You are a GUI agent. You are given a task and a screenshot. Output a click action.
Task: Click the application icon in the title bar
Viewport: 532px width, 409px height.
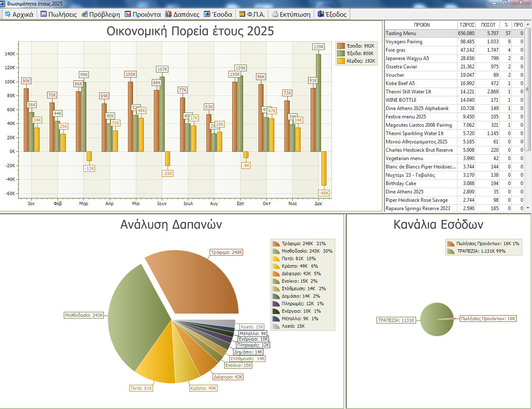click(x=3, y=3)
